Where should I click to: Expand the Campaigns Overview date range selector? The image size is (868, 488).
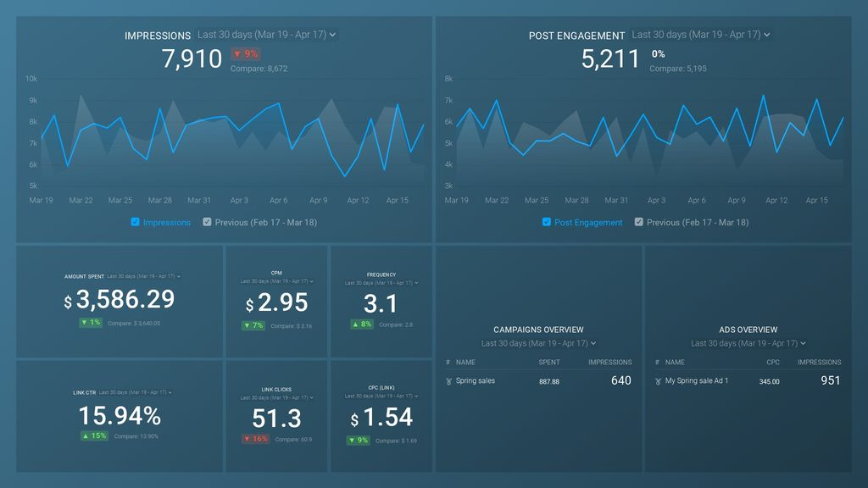538,343
